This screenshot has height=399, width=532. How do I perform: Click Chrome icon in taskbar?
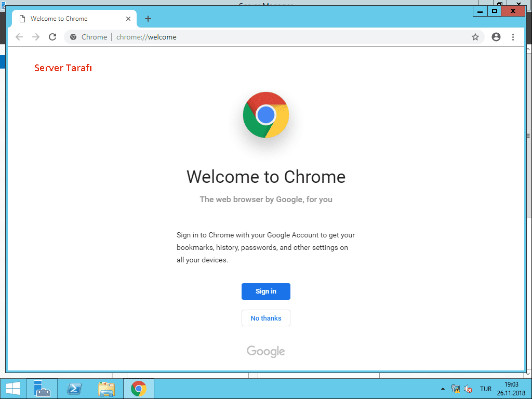tap(138, 389)
